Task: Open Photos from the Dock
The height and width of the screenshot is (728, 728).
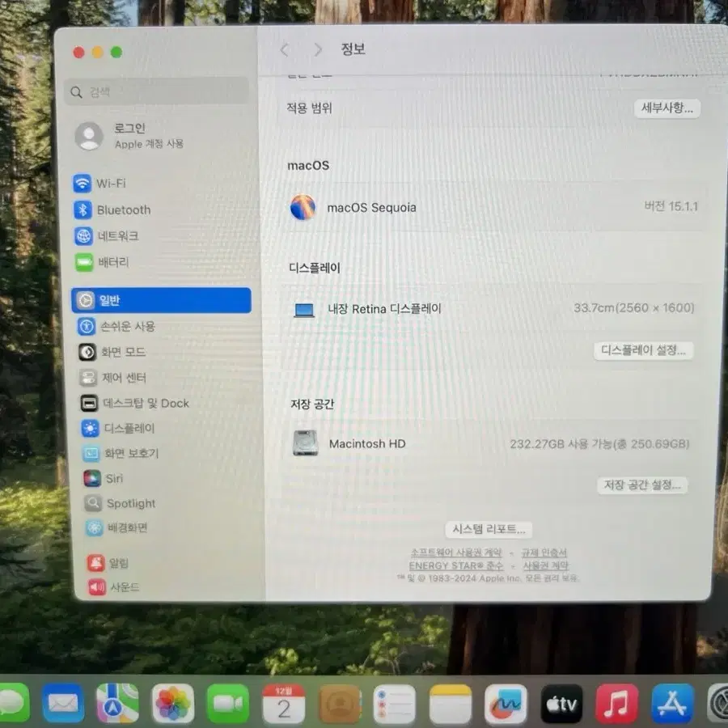Action: [173, 703]
